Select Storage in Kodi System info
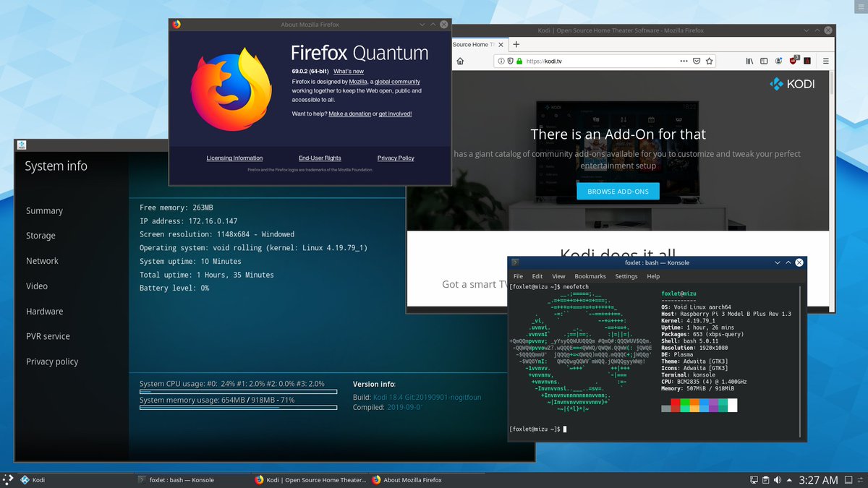The height and width of the screenshot is (488, 868). 41,236
